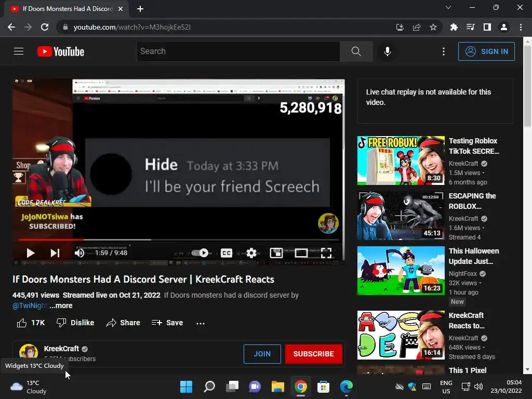Open taskbar search
The height and width of the screenshot is (399, 532).
[209, 387]
